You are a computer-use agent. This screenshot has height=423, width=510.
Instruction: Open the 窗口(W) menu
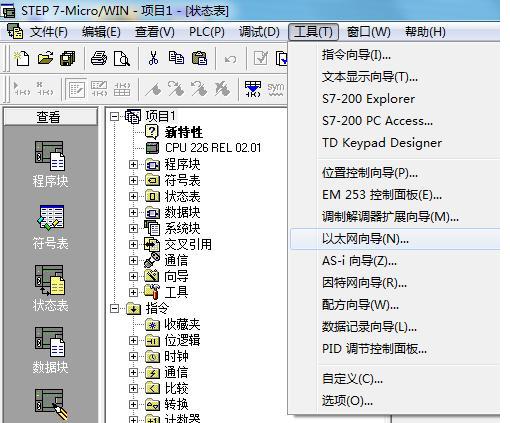point(368,32)
